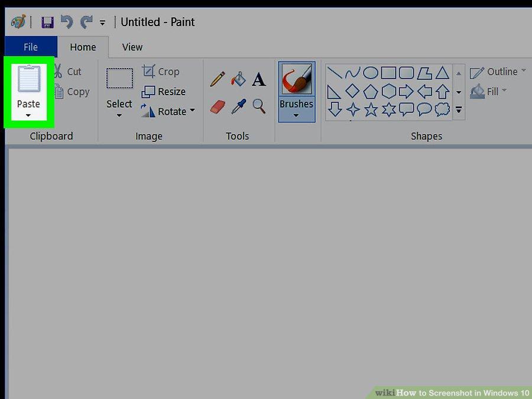Choose the Right triangle shape

[x=334, y=92]
